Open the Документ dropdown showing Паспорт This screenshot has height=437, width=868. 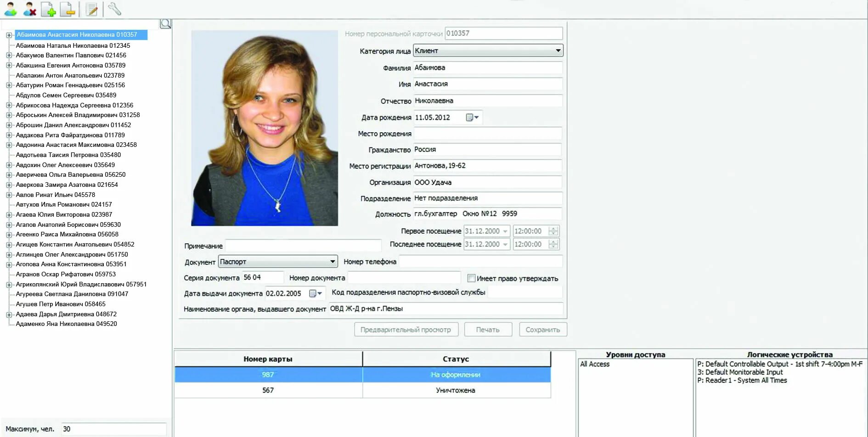pyautogui.click(x=333, y=261)
